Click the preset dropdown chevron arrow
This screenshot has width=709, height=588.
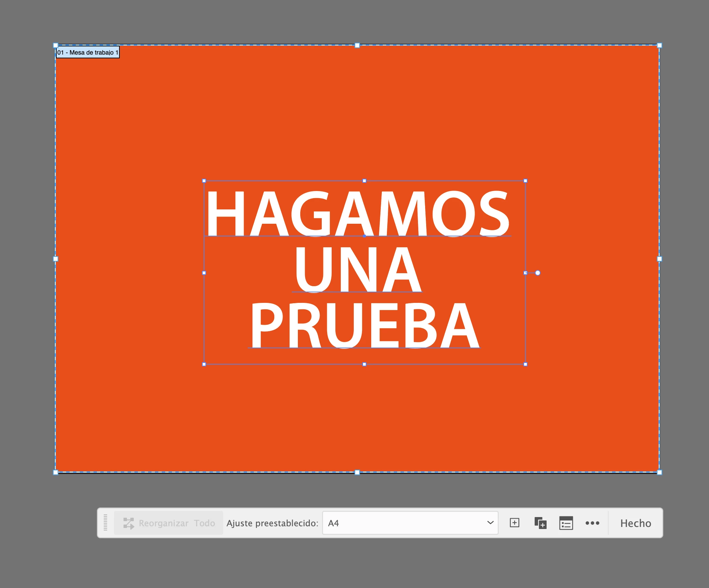click(x=490, y=523)
